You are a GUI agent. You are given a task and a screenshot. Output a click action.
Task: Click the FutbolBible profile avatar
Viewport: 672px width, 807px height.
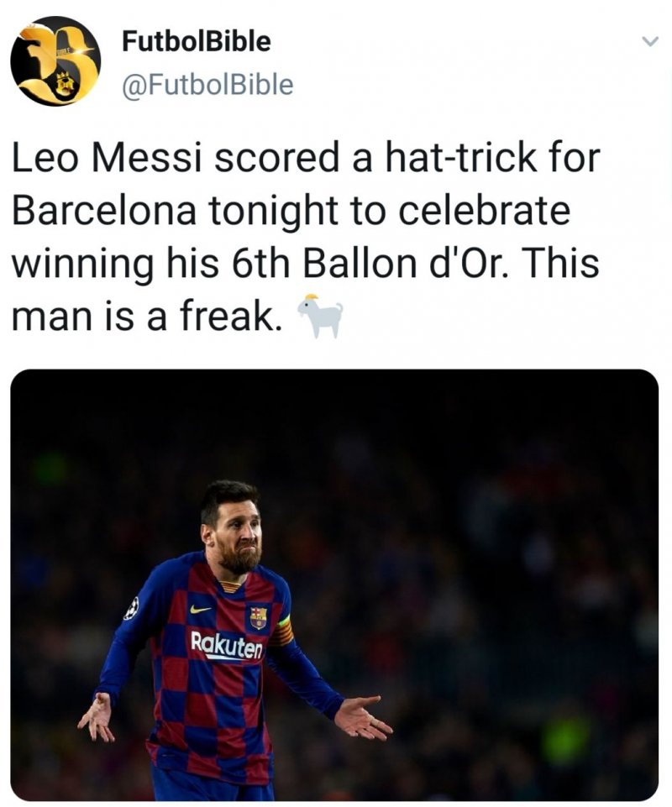[55, 61]
